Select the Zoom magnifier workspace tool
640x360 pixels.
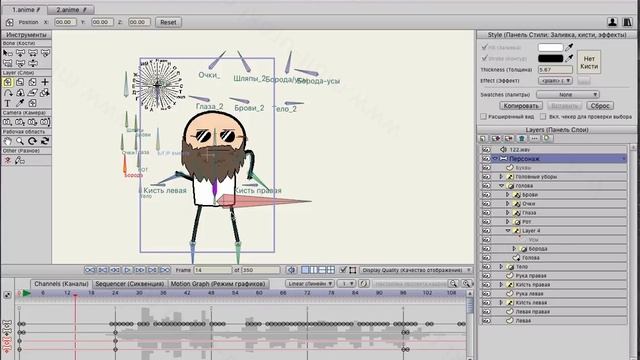tap(20, 141)
